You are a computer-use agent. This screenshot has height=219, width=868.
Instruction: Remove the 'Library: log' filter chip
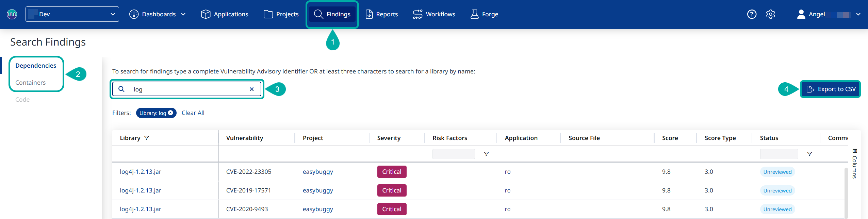click(171, 113)
